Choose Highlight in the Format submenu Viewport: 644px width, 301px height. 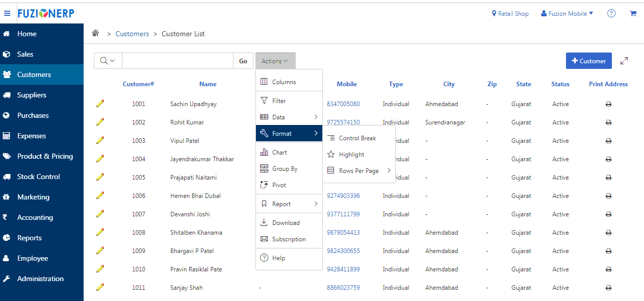click(x=351, y=155)
